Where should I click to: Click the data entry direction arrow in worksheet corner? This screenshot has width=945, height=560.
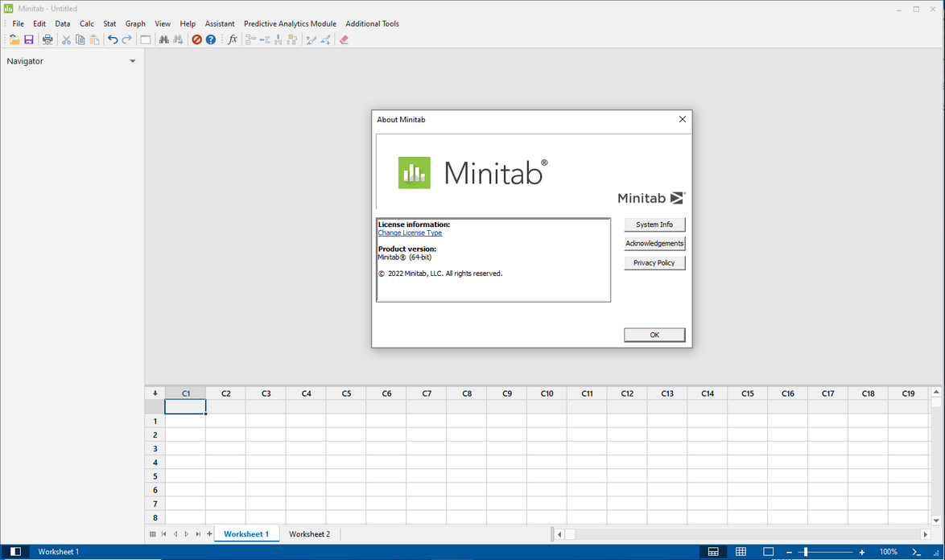click(x=155, y=393)
